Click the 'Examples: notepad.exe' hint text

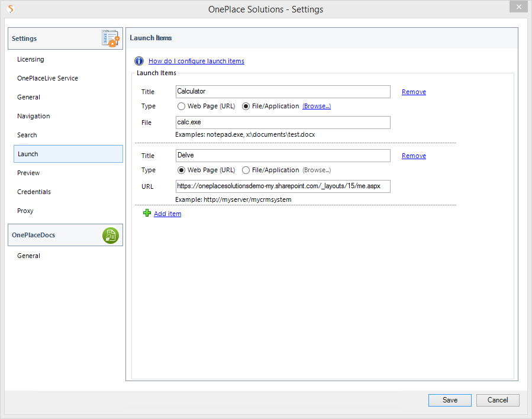pyautogui.click(x=245, y=135)
